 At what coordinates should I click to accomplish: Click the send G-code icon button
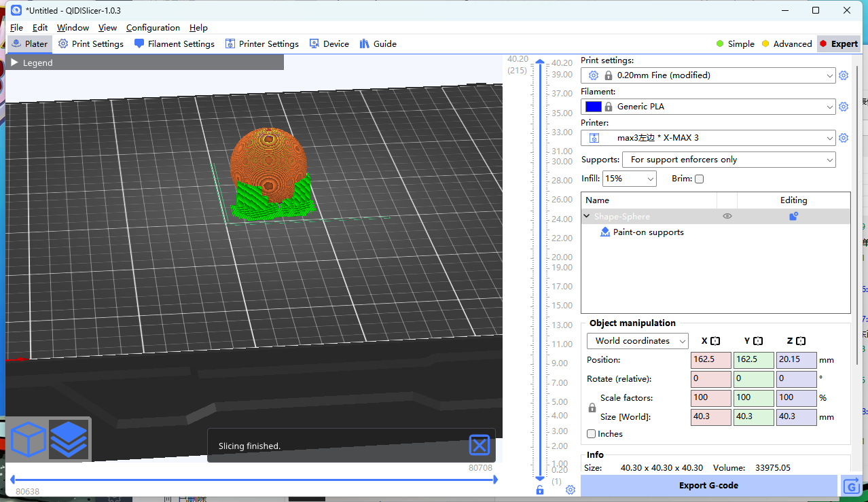point(851,486)
